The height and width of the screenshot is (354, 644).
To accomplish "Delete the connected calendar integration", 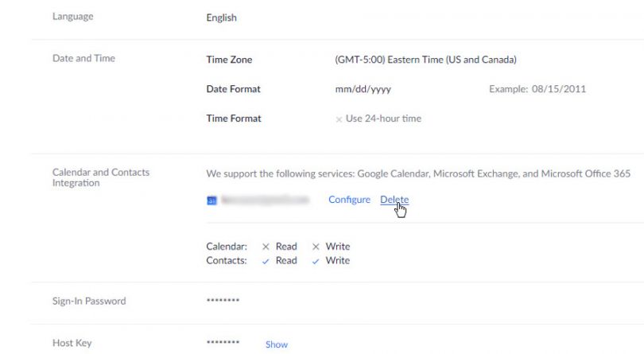I will [394, 200].
